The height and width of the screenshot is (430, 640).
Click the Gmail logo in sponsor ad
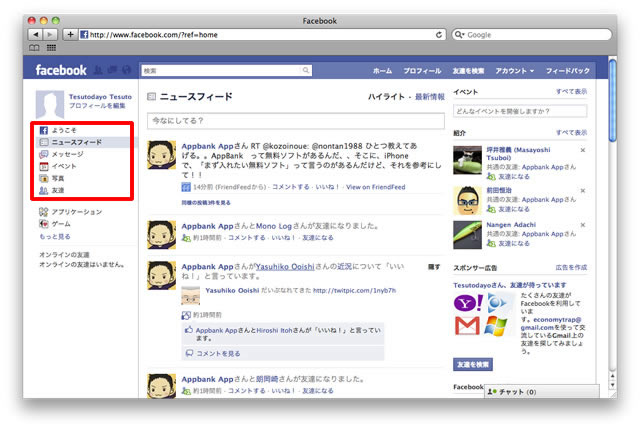pos(467,326)
